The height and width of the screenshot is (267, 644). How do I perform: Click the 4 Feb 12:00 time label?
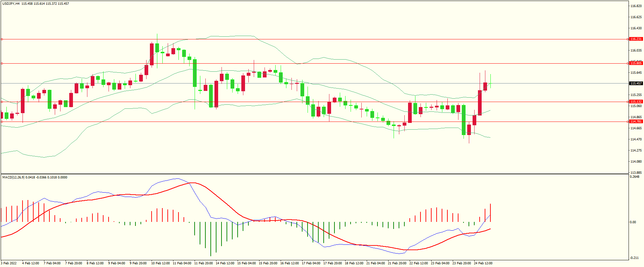click(31, 263)
